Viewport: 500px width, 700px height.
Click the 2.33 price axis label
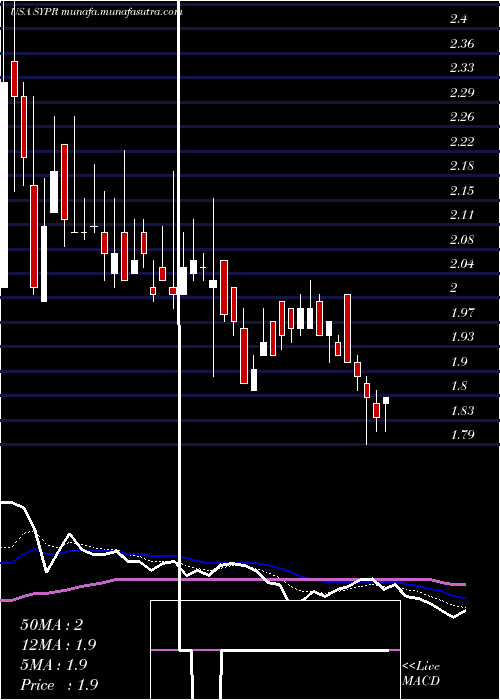click(461, 68)
